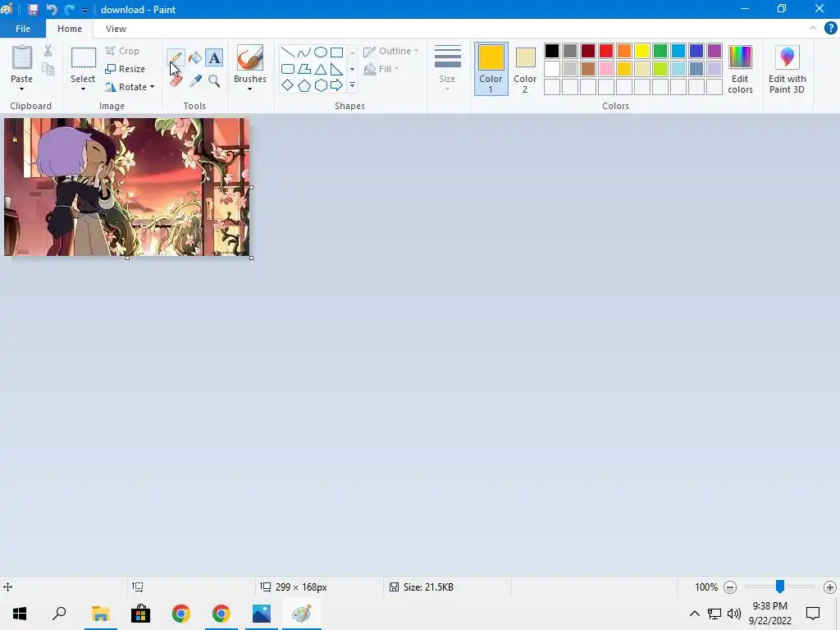Open Microsoft Store from taskbar
This screenshot has width=840, height=630.
[140, 614]
